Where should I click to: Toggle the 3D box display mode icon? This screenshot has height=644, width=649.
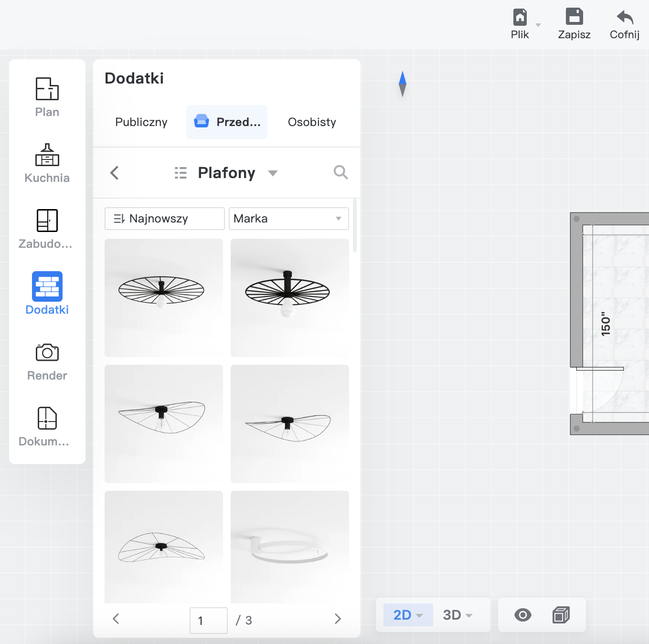pos(561,615)
